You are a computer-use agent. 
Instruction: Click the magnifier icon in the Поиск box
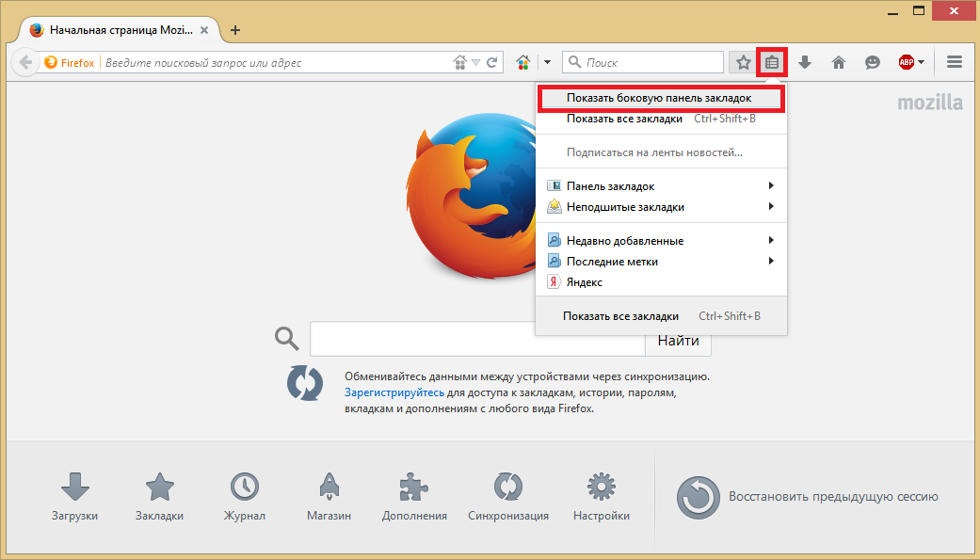(575, 62)
